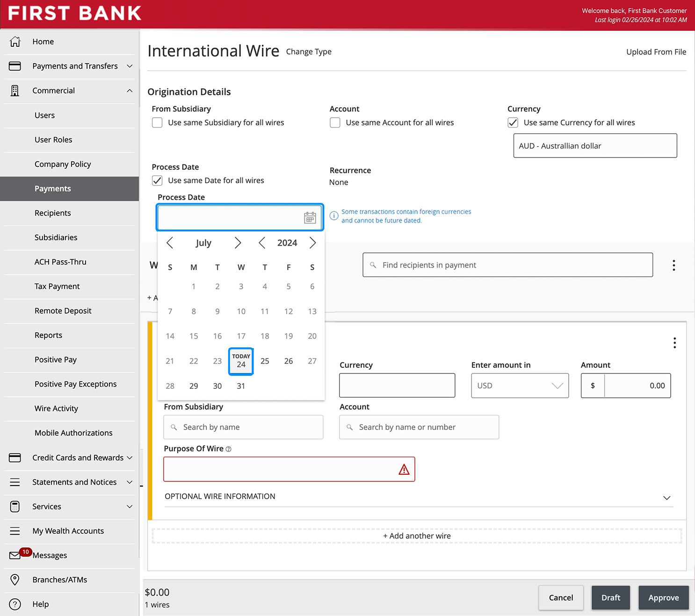
Task: Expand Statements and Notices chevron
Action: tap(130, 482)
